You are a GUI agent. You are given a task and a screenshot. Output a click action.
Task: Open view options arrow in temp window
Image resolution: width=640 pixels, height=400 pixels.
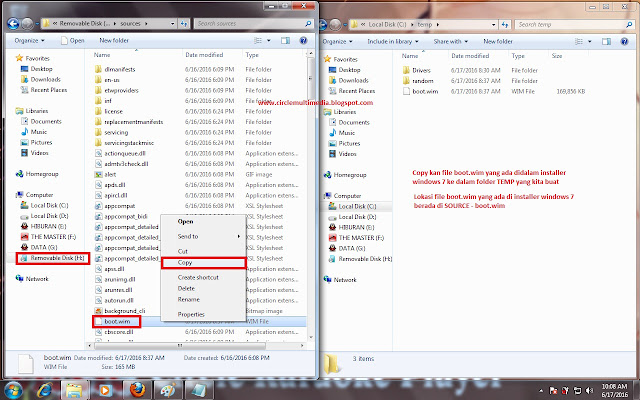pyautogui.click(x=589, y=41)
